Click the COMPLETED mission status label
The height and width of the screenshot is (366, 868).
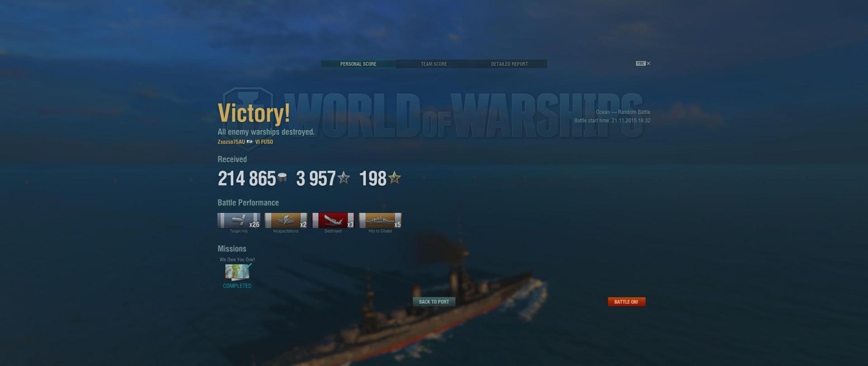coord(237,286)
